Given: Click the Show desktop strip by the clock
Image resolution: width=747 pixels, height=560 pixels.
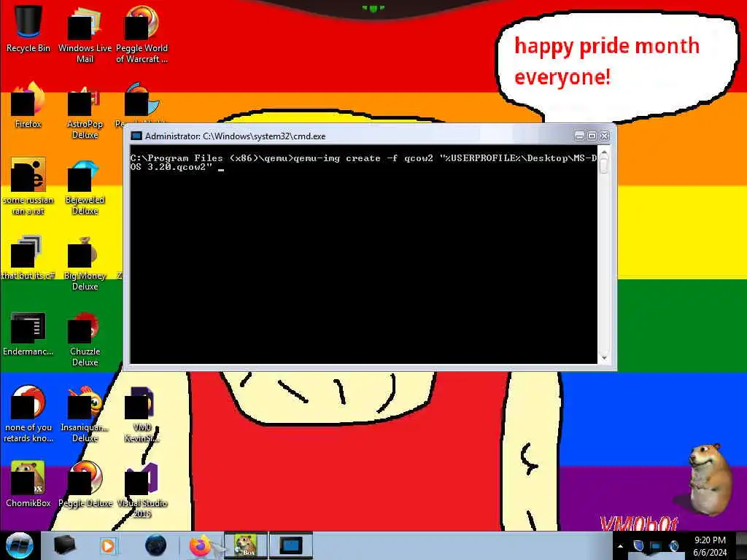Looking at the screenshot, I should click(741, 545).
